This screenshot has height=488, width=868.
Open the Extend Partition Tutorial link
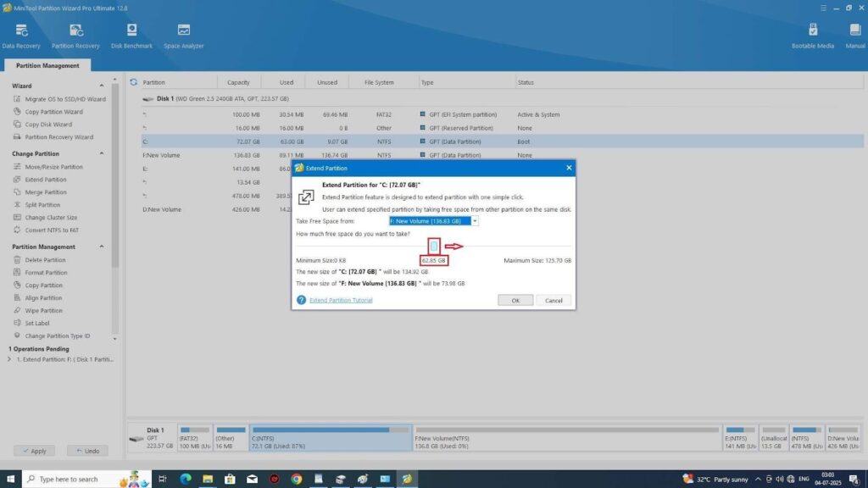(341, 300)
